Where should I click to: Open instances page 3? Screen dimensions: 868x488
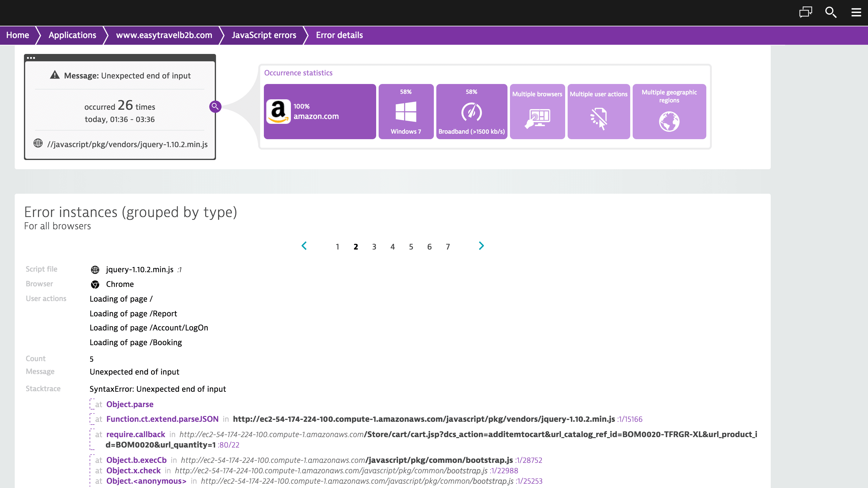[x=374, y=247]
